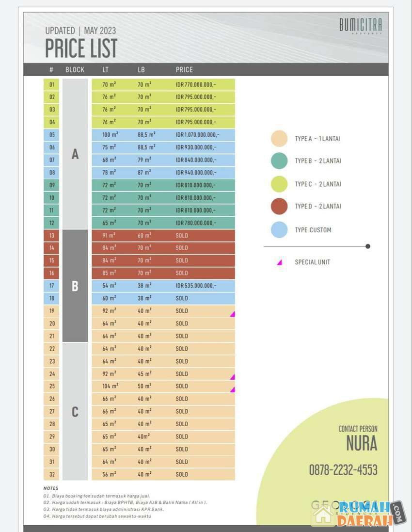
Task: Click the Type B teal legend circle
Action: [x=279, y=161]
